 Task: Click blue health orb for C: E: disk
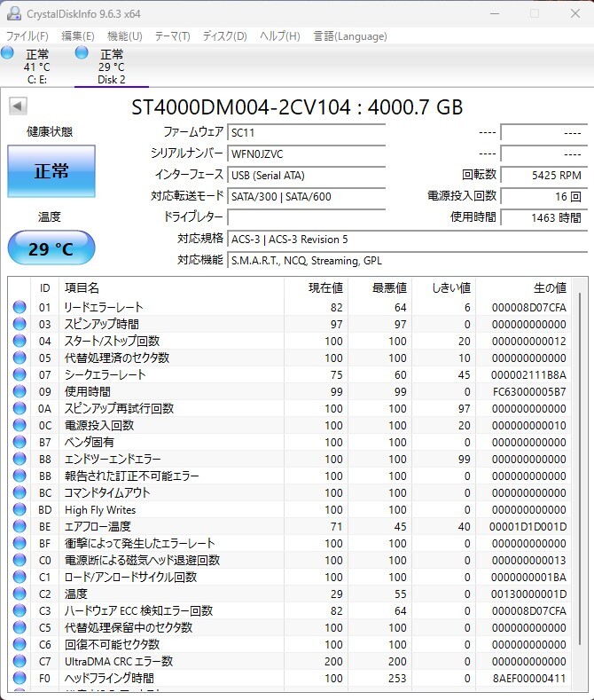(7, 52)
